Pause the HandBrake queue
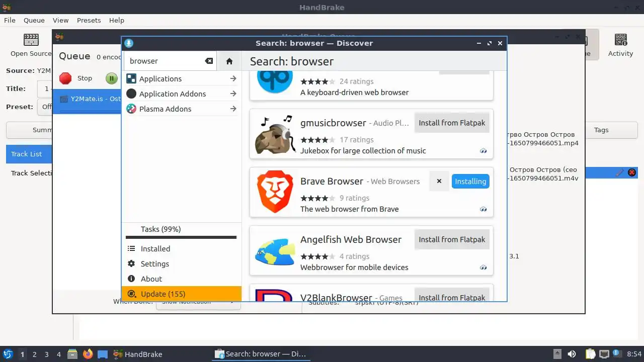644x362 pixels. pos(112,78)
